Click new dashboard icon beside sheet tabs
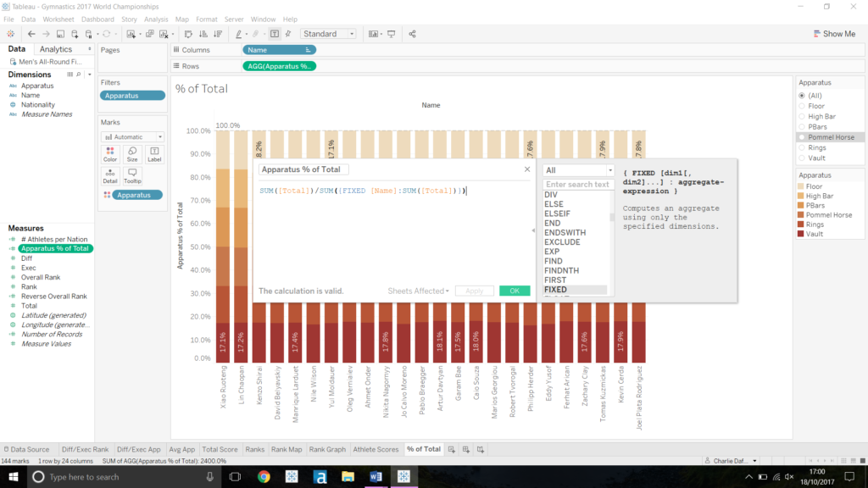868x488 pixels. click(466, 449)
